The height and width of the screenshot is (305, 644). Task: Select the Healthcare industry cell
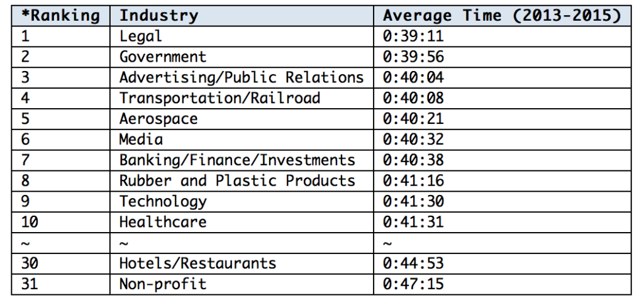(x=163, y=222)
